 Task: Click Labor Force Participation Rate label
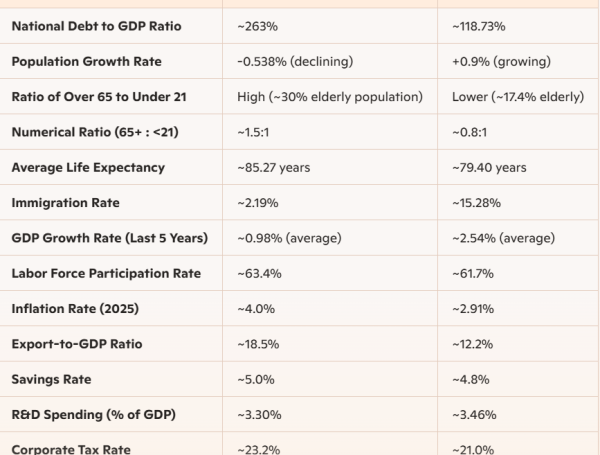106,273
